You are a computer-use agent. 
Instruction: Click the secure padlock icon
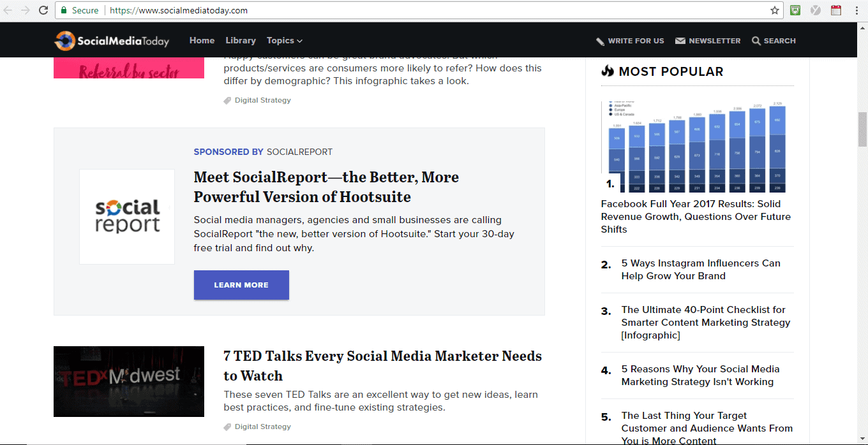[x=64, y=10]
